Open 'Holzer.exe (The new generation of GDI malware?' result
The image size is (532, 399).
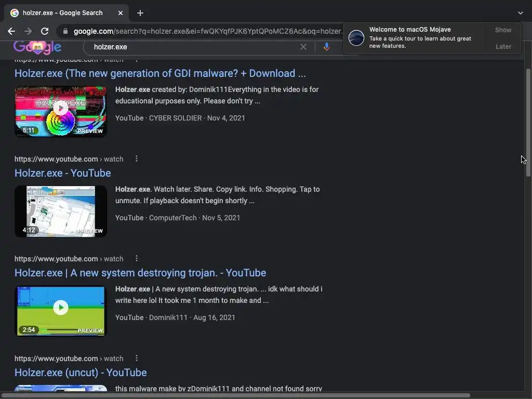[160, 73]
